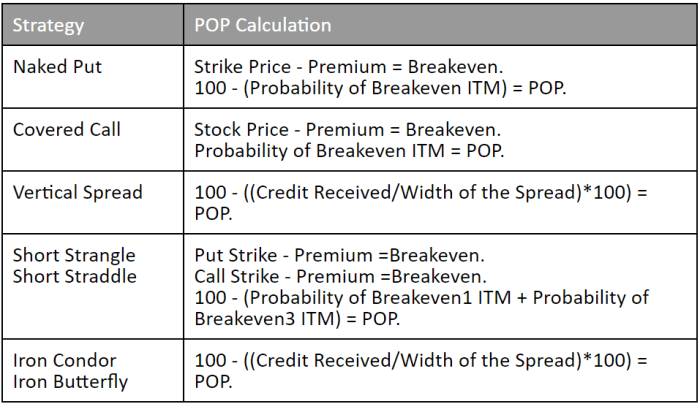Click '100 - (Probability of Breakeven ITM)' line

point(380,88)
